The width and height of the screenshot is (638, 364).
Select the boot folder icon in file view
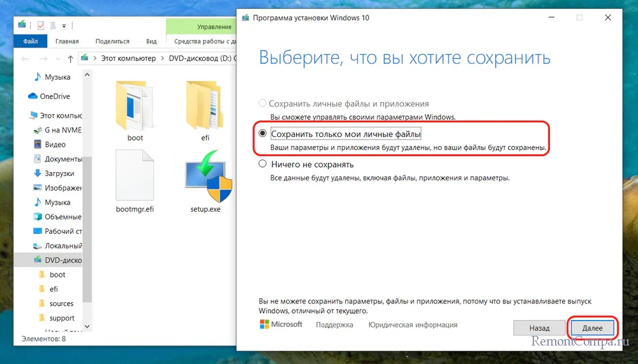(135, 105)
